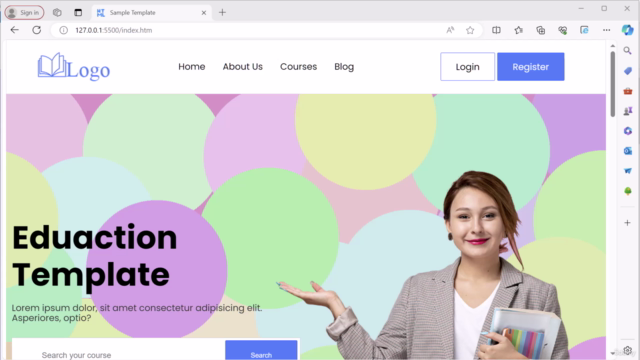Viewport: 640px width, 360px height.
Task: Open Settings and more ellipsis menu
Action: 607,30
